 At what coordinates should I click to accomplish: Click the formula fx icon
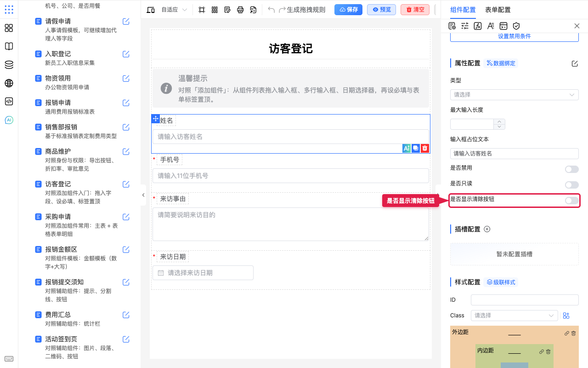(x=478, y=26)
